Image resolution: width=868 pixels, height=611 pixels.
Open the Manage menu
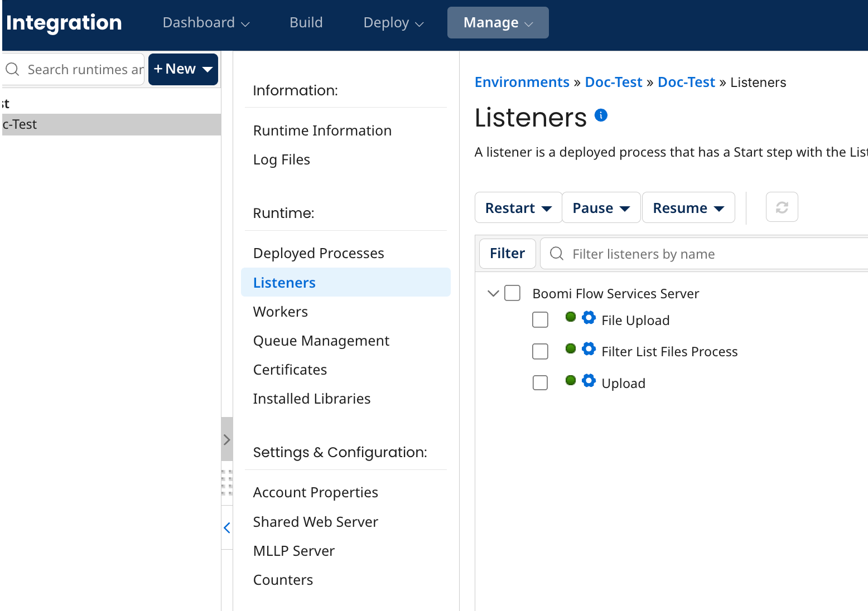pyautogui.click(x=498, y=22)
